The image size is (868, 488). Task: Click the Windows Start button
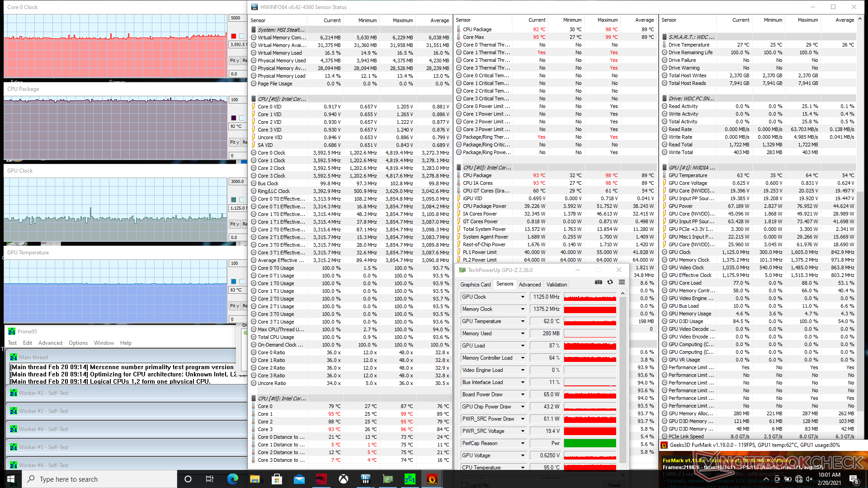point(11,479)
